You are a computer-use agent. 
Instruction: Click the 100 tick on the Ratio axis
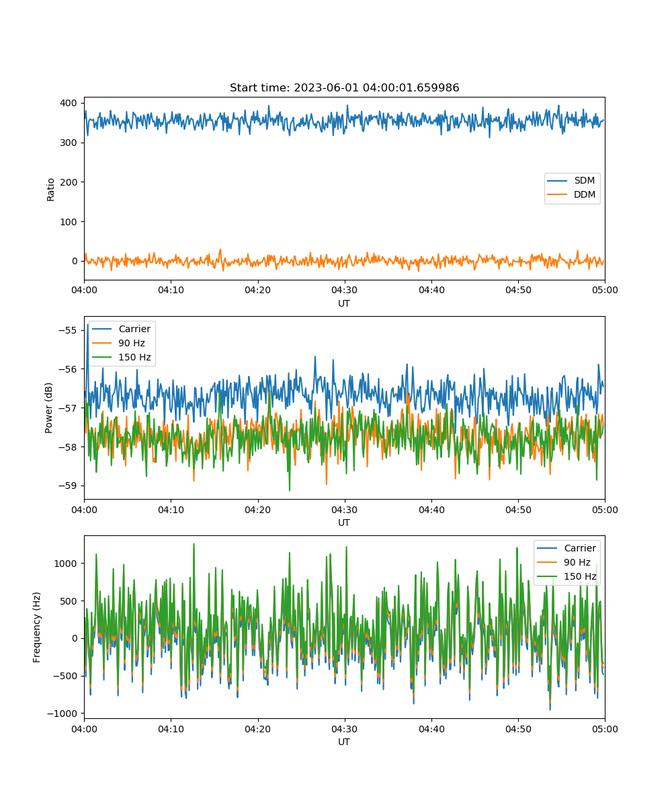[x=71, y=221]
